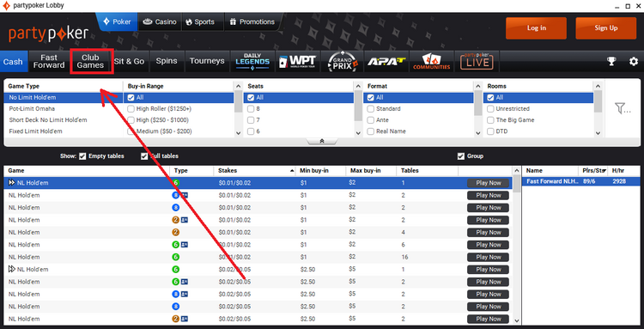Check the Unrestricted rooms filter
Viewport: 644px width, 329px height.
pos(490,109)
